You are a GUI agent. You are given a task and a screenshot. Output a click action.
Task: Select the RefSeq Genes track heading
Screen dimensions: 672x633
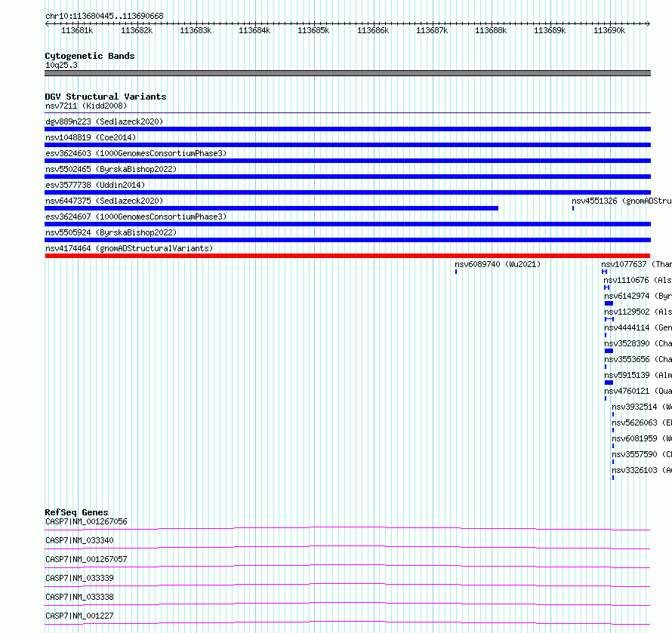pyautogui.click(x=77, y=512)
